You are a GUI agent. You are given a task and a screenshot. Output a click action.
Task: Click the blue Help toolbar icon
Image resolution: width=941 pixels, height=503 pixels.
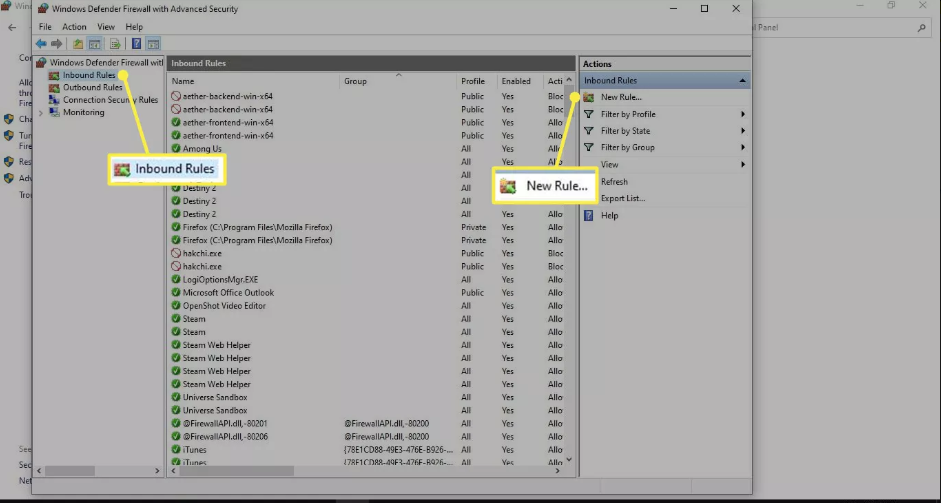pyautogui.click(x=136, y=44)
